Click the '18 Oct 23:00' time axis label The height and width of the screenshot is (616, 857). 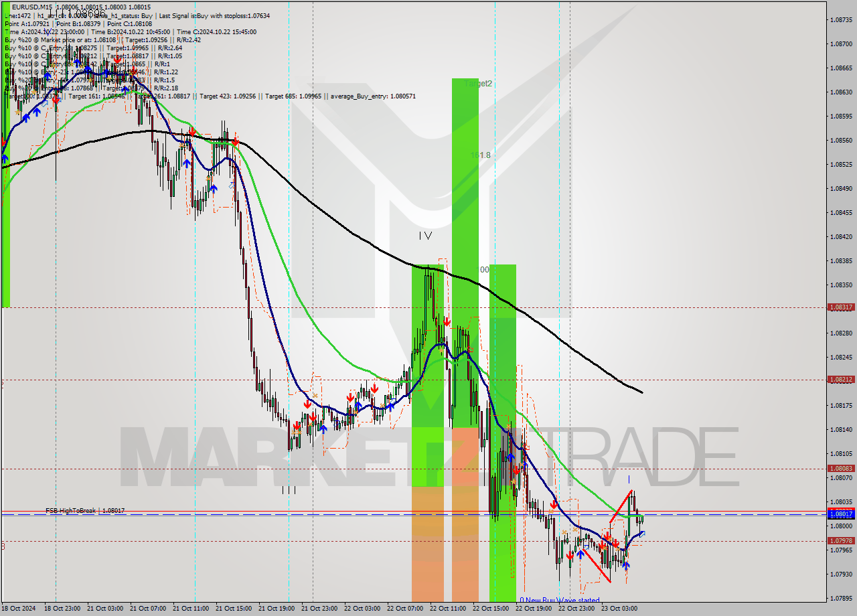tap(62, 609)
